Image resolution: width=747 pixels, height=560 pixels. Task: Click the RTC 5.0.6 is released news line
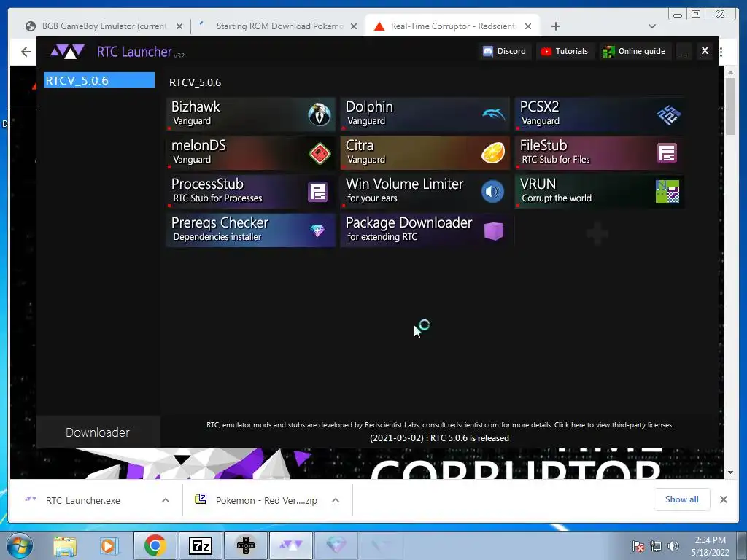tap(439, 438)
